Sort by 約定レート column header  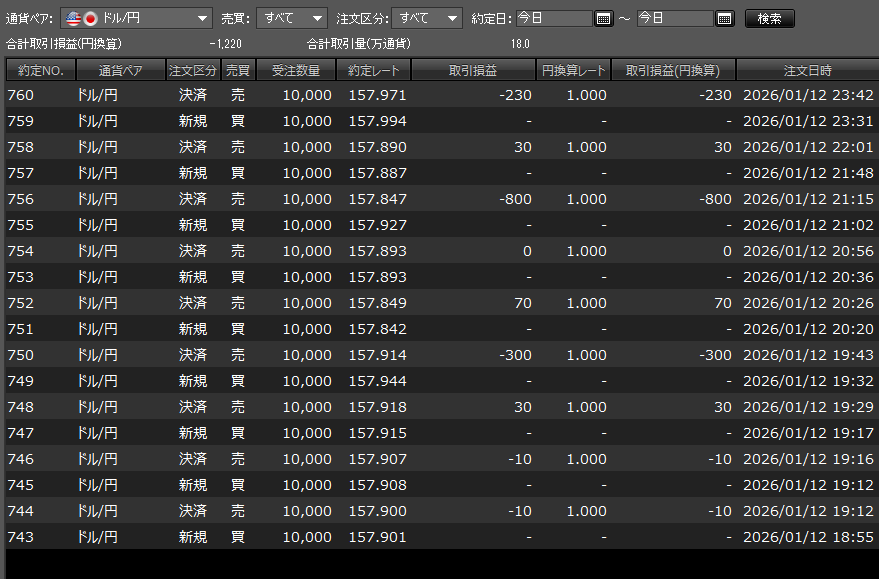coord(375,71)
